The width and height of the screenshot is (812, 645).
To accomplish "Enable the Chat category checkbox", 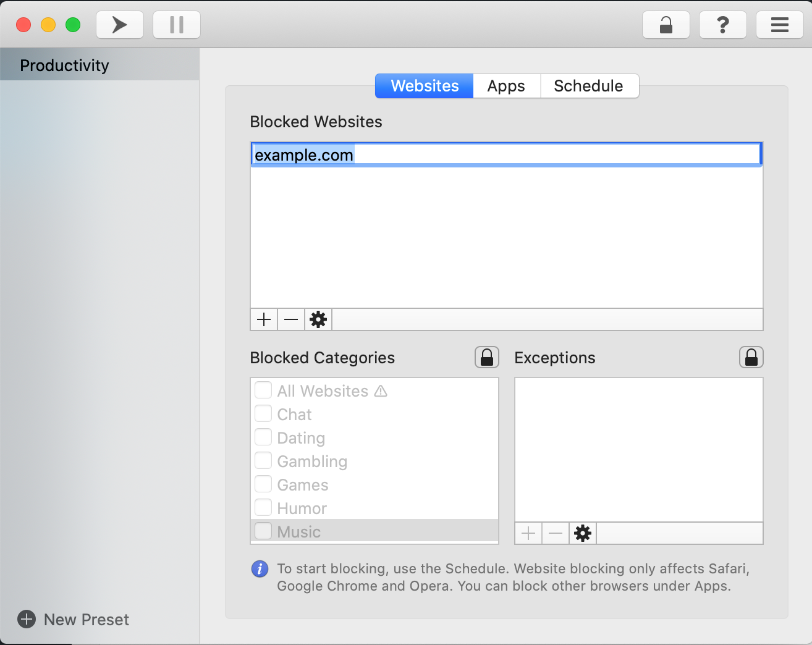I will pos(263,413).
